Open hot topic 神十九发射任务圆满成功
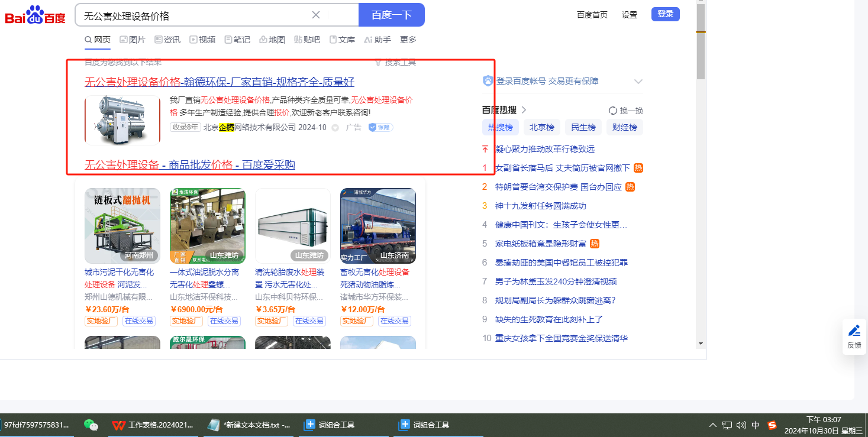868x437 pixels. point(541,206)
